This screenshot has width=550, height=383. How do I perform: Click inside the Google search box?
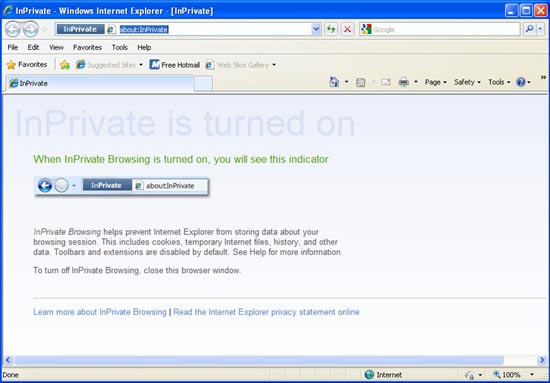445,29
